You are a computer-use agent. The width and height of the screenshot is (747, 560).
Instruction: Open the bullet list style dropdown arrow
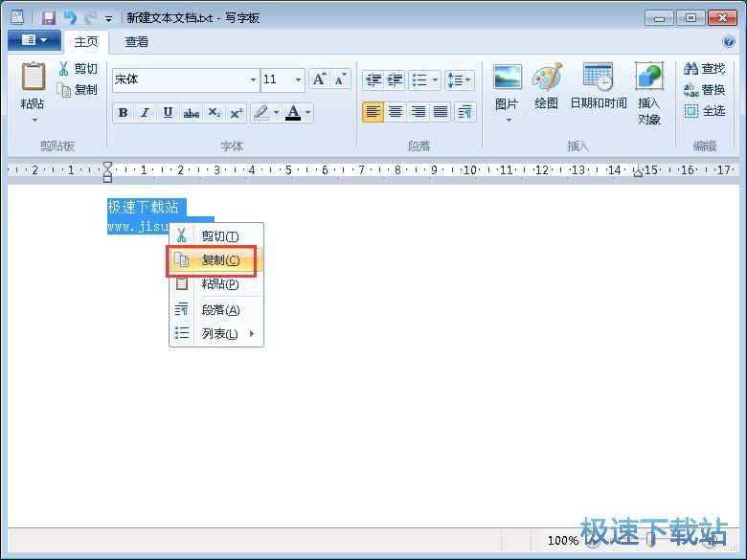click(x=435, y=79)
